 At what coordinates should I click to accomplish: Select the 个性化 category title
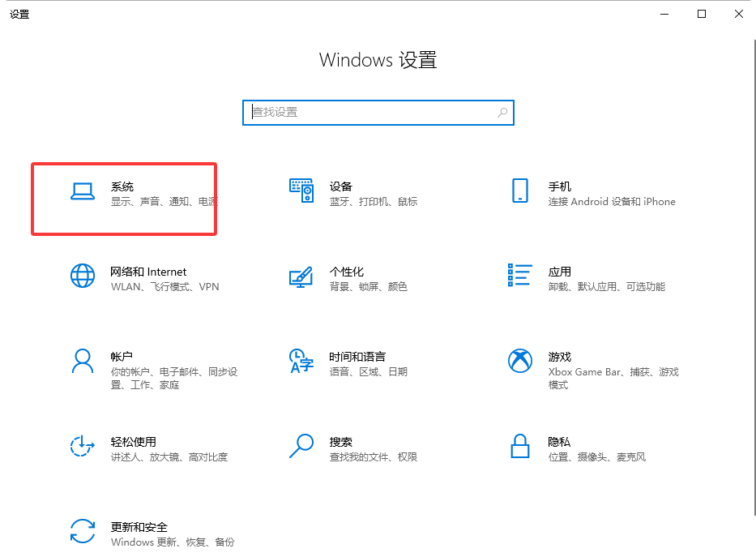coord(347,272)
